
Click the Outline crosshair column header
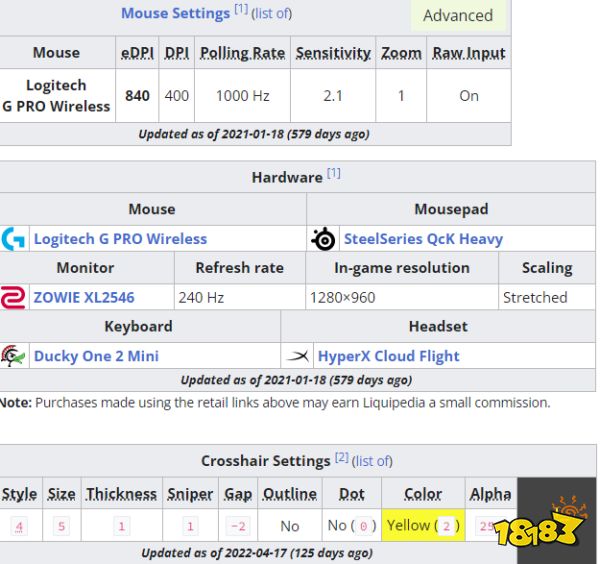(290, 494)
